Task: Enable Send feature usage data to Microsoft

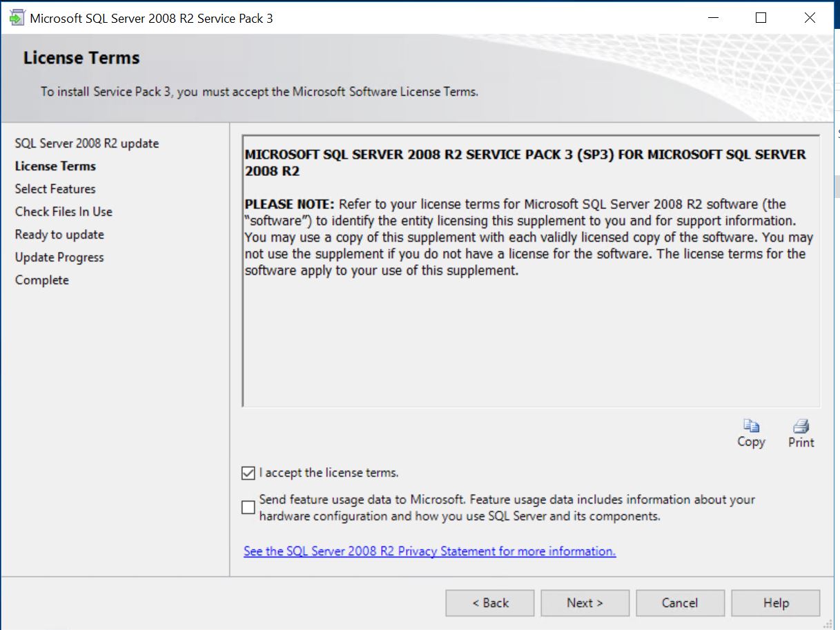Action: (248, 508)
